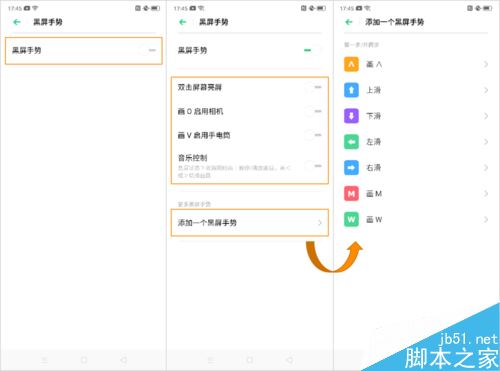Select 上滑 gesture label
The height and width of the screenshot is (371, 500).
(x=373, y=90)
